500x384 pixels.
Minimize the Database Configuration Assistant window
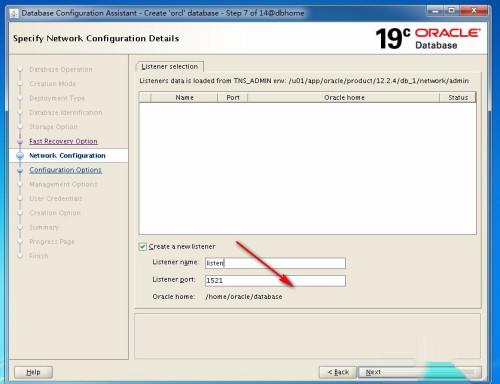click(435, 11)
